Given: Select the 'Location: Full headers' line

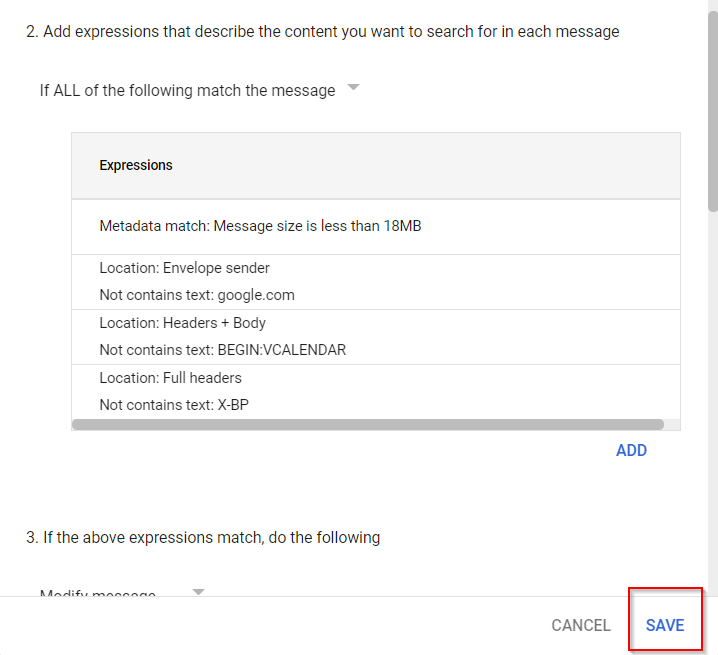Looking at the screenshot, I should point(170,378).
